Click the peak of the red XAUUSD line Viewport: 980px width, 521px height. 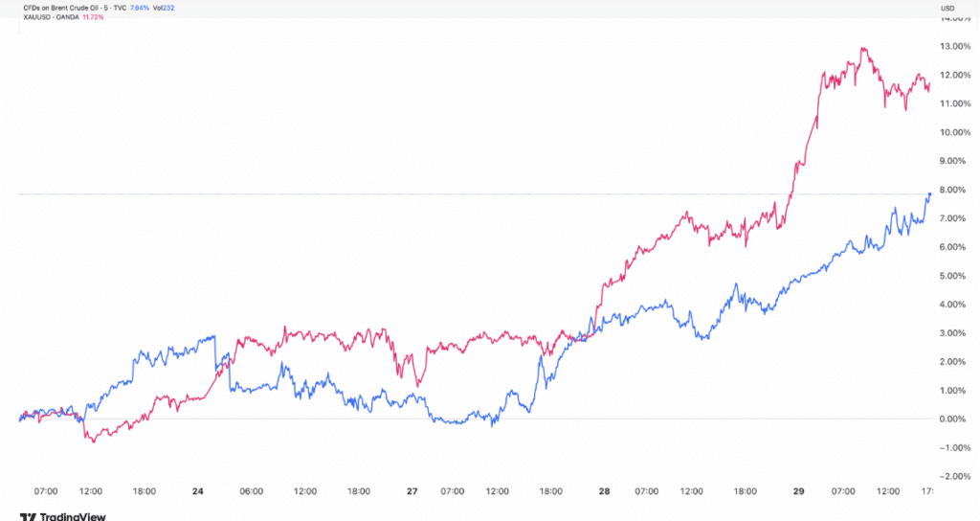[x=863, y=48]
